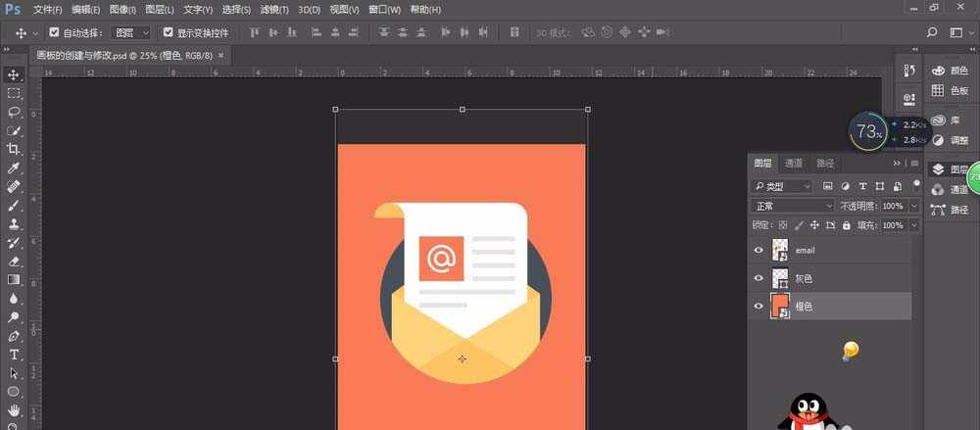The width and height of the screenshot is (980, 430).
Task: Select the Eyedropper tool
Action: click(x=13, y=167)
